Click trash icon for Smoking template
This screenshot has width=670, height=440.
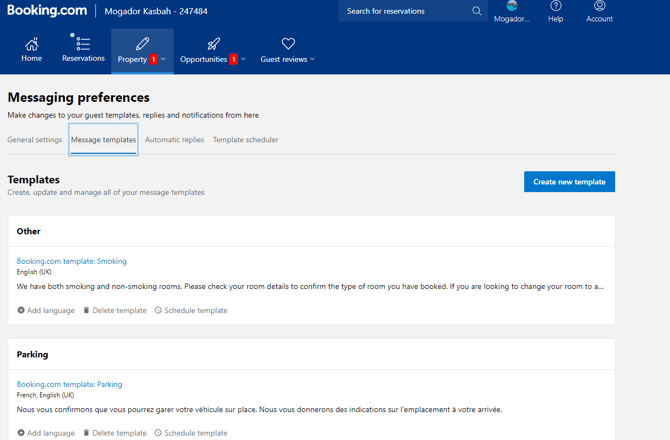86,310
